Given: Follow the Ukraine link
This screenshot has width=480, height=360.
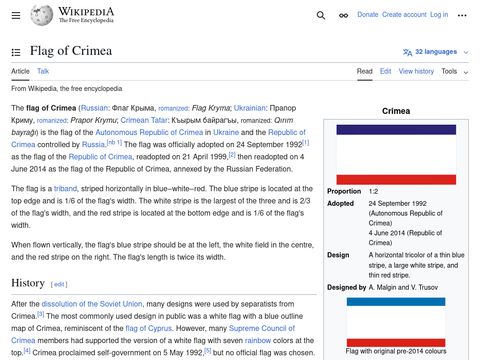Looking at the screenshot, I should [226, 132].
